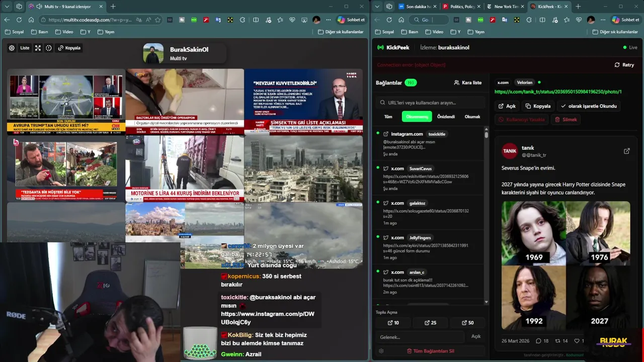Click the circular timer icon beside fullscreen
The width and height of the screenshot is (644, 362).
(49, 48)
